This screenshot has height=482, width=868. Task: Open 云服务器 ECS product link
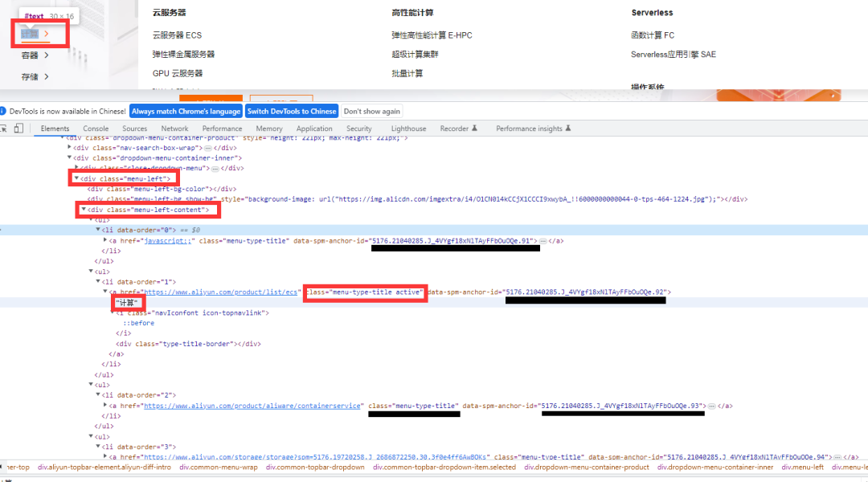coord(177,35)
